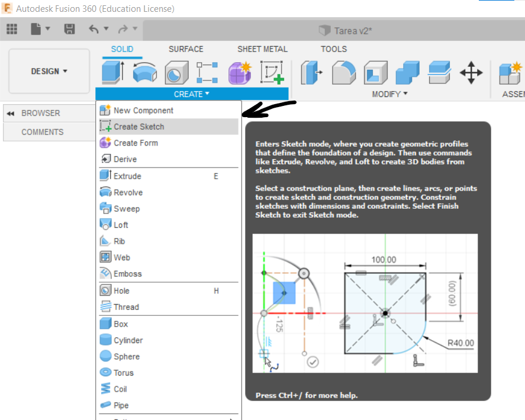This screenshot has height=420, width=525.
Task: Choose New Component from the Create menu
Action: [x=169, y=111]
